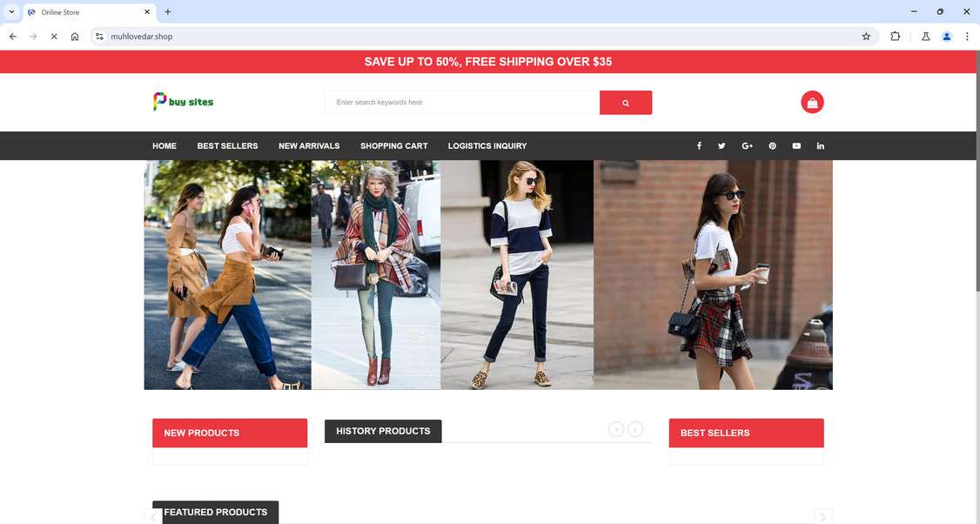
Task: Open the shopping cart bag icon
Action: pyautogui.click(x=811, y=101)
